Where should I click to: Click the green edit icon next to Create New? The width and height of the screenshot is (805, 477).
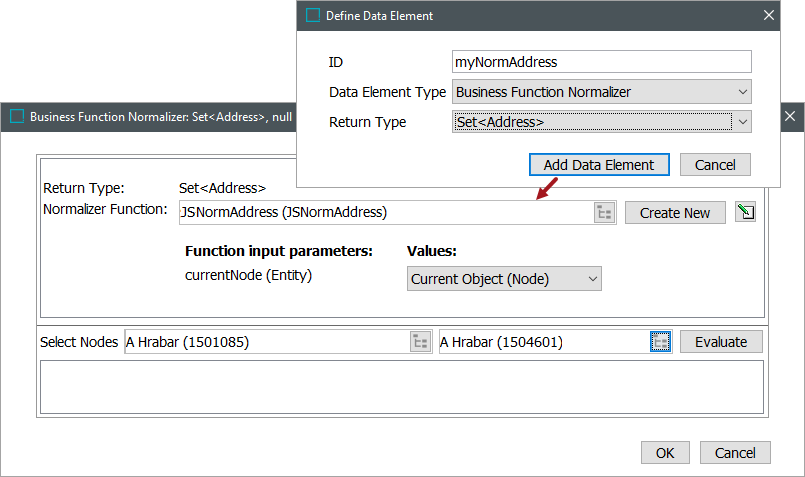(745, 212)
